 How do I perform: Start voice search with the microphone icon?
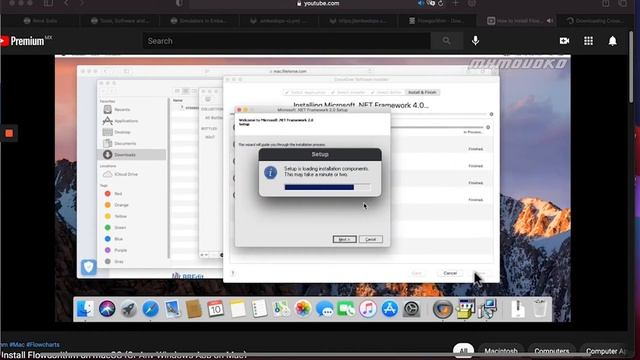(x=475, y=40)
